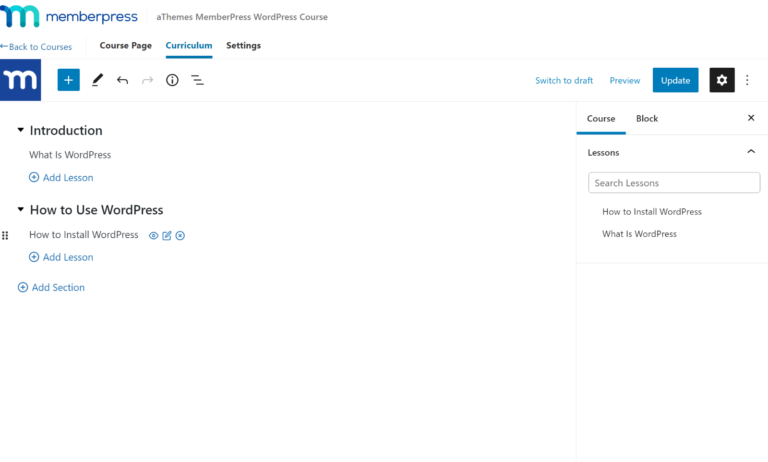The width and height of the screenshot is (768, 462).
Task: Click the MemberPress logo in the header
Action: coord(69,17)
